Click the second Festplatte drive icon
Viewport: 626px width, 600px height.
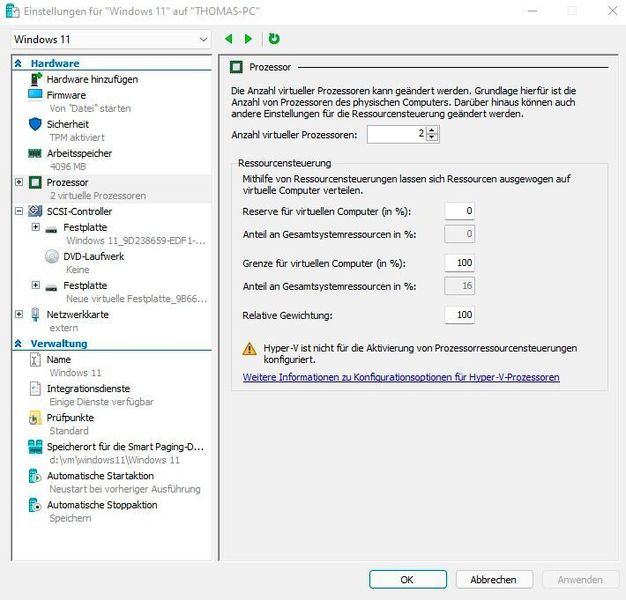(x=51, y=287)
